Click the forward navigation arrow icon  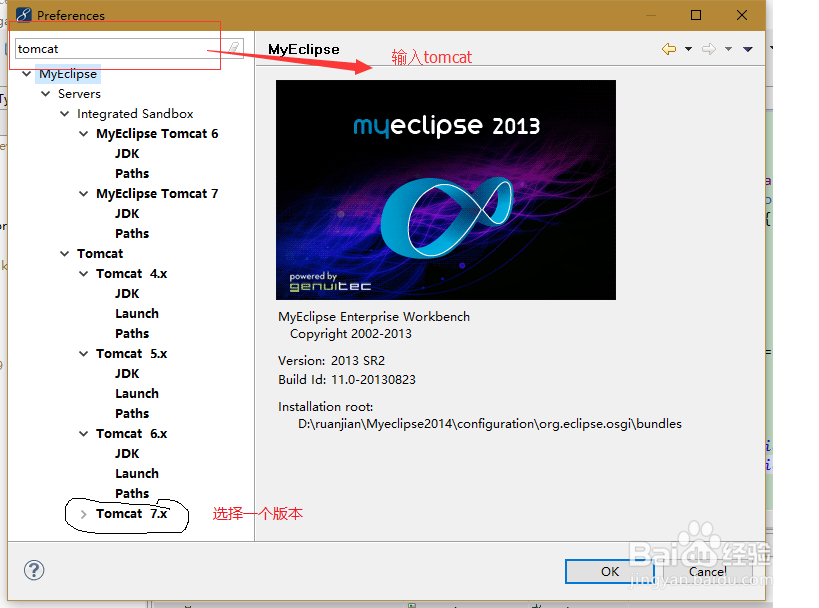coord(709,49)
